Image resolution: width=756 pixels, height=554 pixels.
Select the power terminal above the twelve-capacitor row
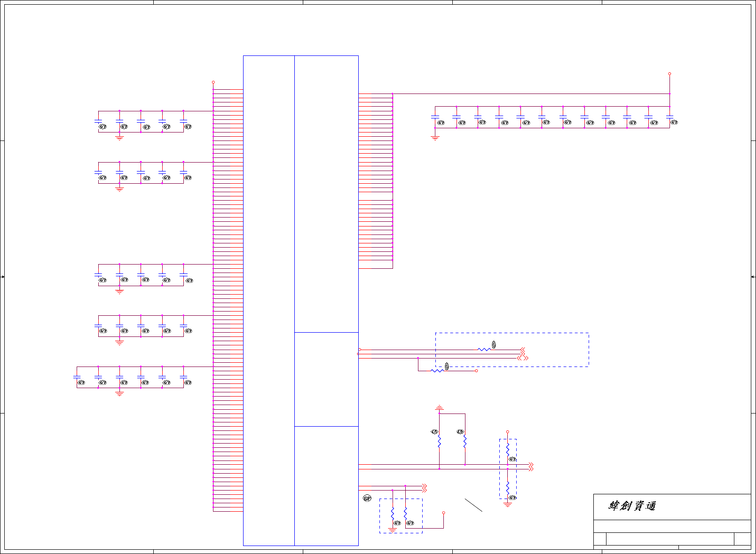click(x=669, y=74)
